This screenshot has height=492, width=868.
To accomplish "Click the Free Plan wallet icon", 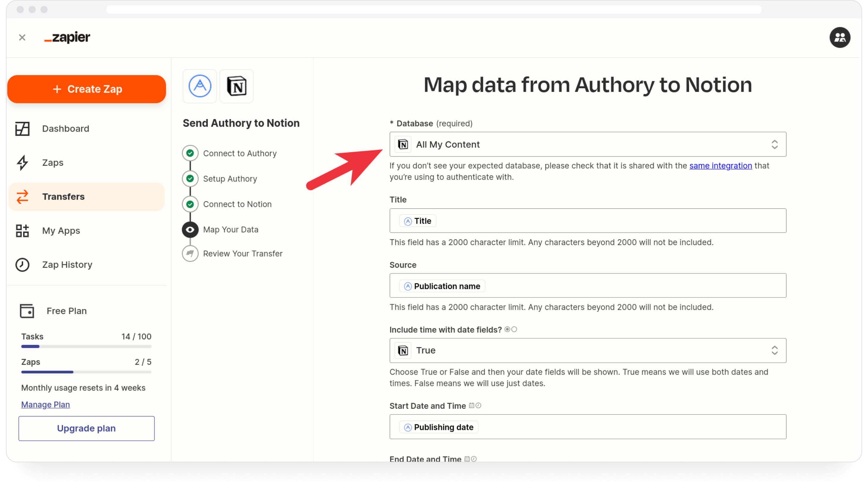I will [x=27, y=311].
